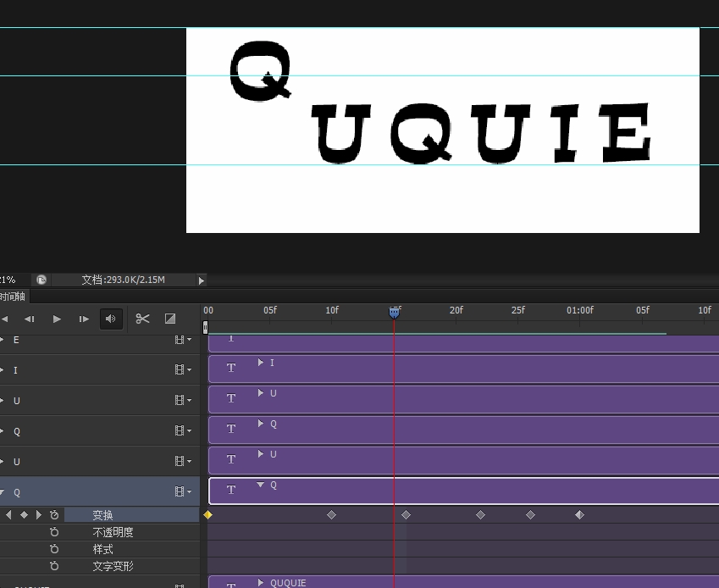Click the 样式 property label
719x588 pixels.
click(102, 549)
